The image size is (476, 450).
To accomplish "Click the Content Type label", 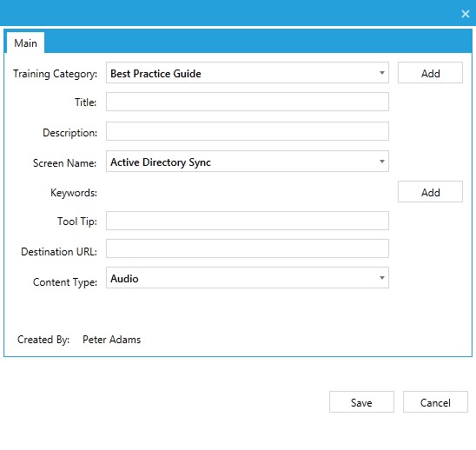I will coord(65,282).
